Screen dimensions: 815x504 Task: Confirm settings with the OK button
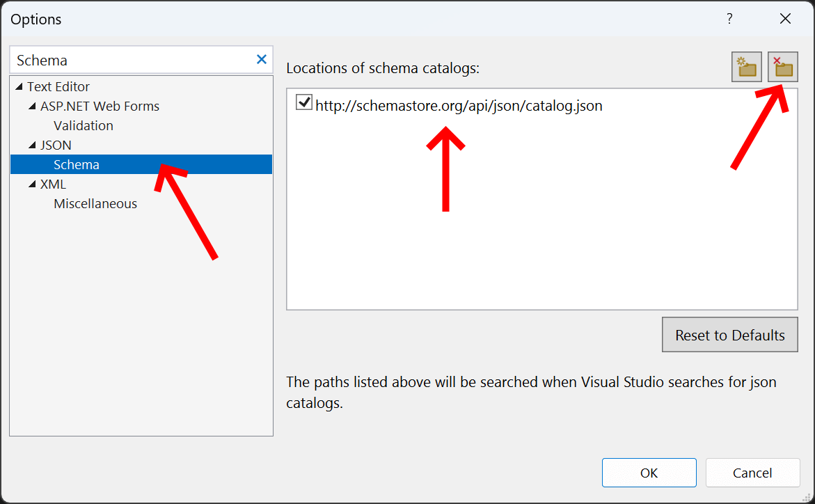(649, 472)
